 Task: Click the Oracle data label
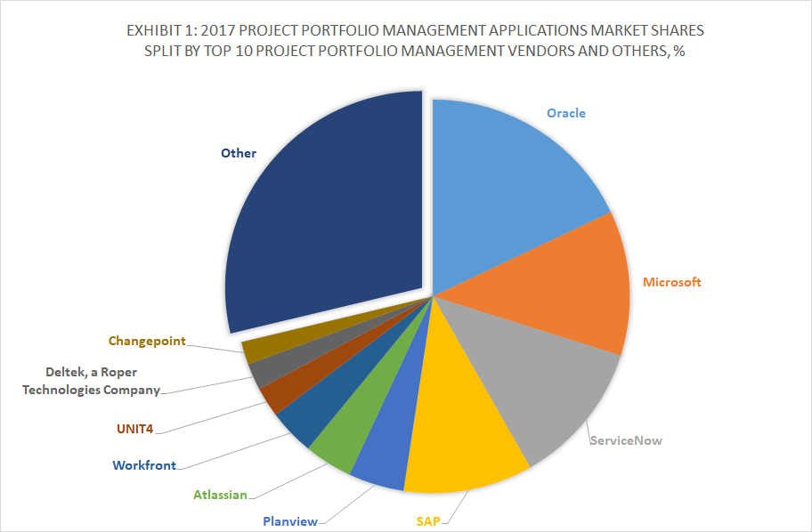(566, 113)
